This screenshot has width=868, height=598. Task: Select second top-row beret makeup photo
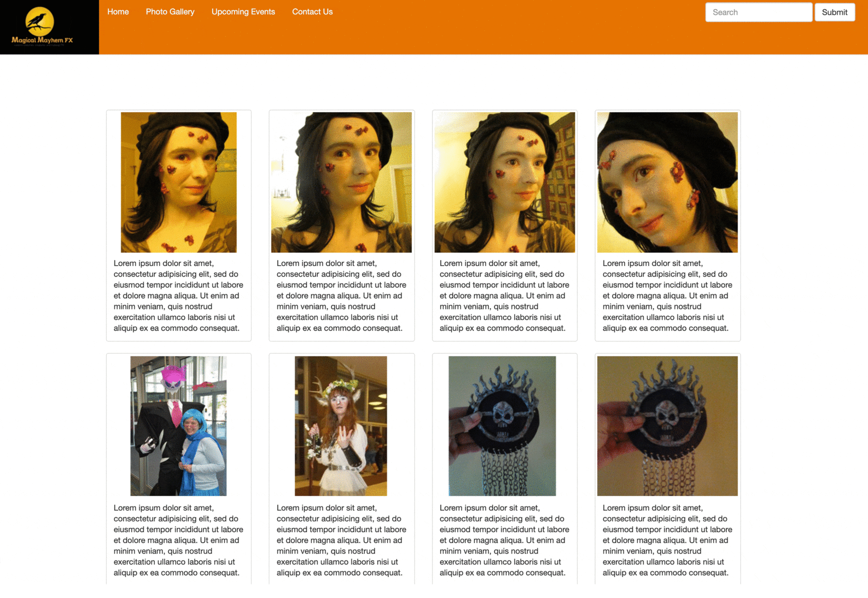[341, 182]
